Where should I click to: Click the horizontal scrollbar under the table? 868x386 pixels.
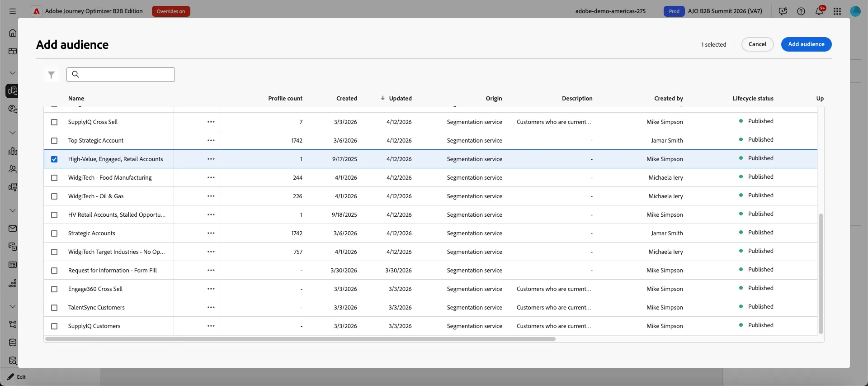300,339
